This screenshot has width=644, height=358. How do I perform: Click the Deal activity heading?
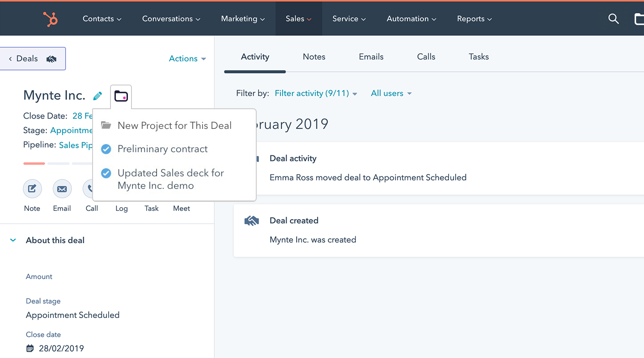click(293, 158)
